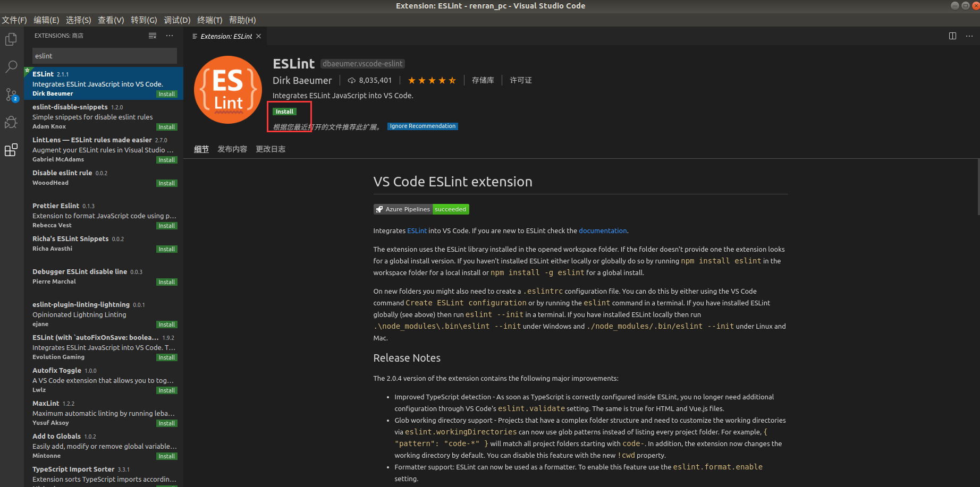Install MaxLint extension
Image resolution: width=980 pixels, height=487 pixels.
(x=166, y=423)
